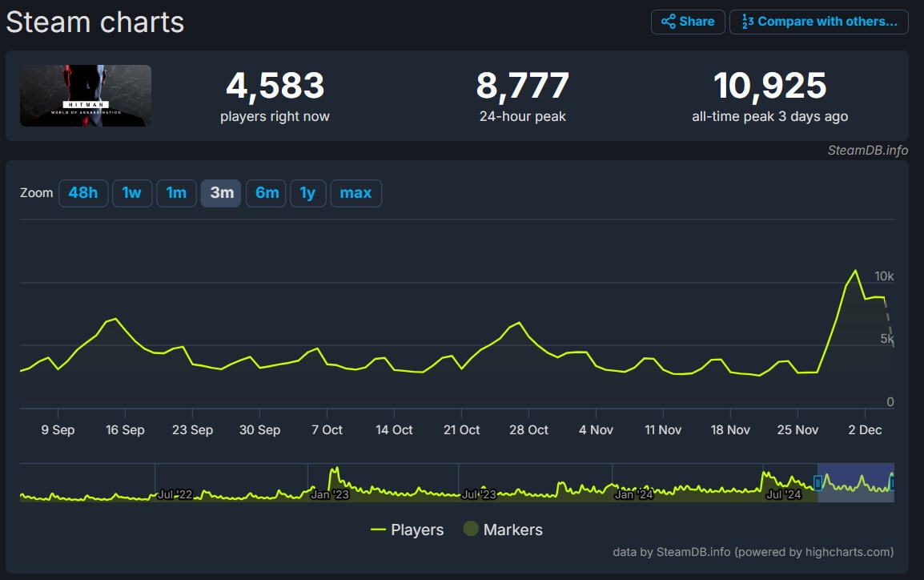924x580 pixels.
Task: Click the green Markers legend circle icon
Action: [x=471, y=530]
